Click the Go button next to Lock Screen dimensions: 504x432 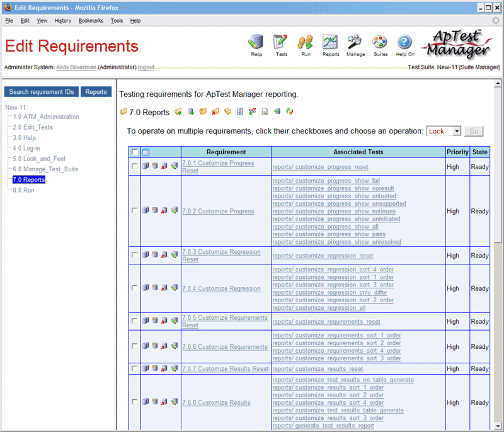(474, 131)
